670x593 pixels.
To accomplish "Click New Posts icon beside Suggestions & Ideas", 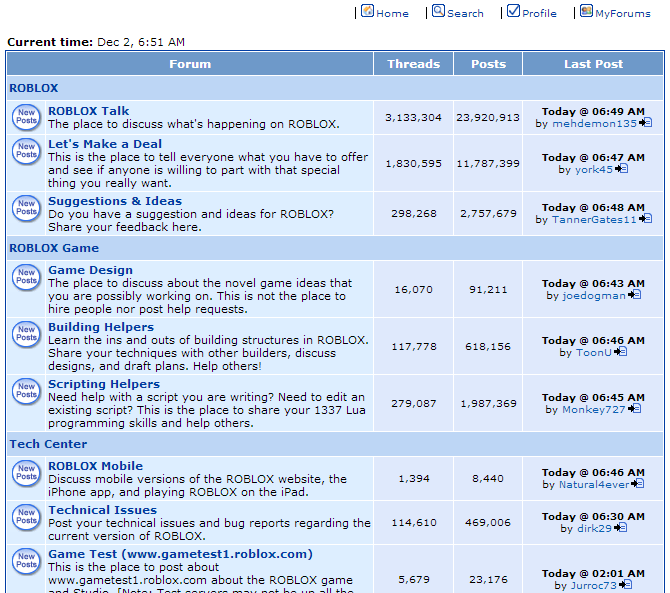I will tap(26, 208).
